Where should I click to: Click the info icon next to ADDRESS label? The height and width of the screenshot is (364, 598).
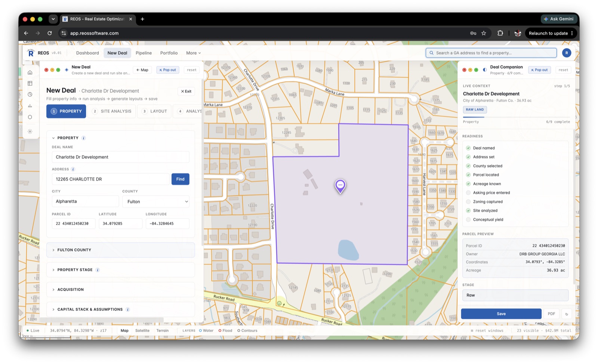coord(73,169)
